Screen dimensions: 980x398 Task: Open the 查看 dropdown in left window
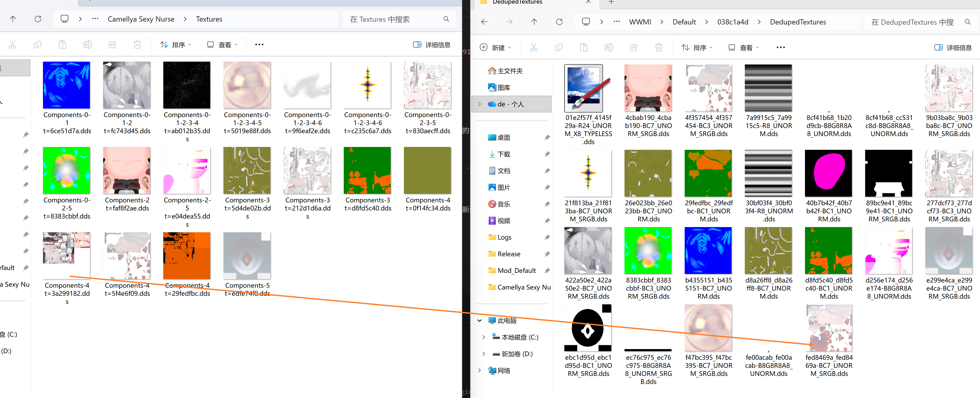(223, 45)
